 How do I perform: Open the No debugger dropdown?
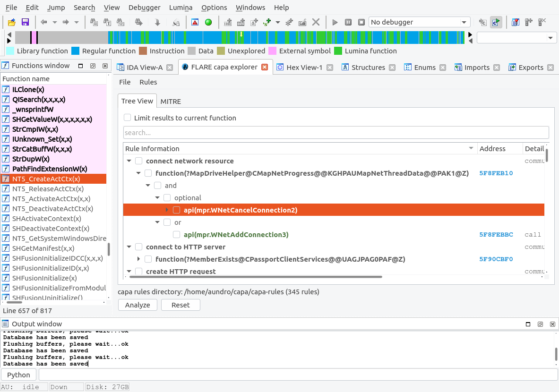(x=419, y=22)
